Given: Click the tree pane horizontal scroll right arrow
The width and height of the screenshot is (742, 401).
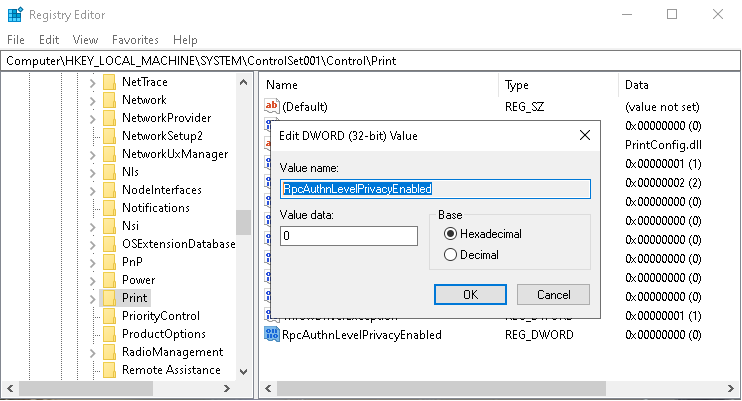Looking at the screenshot, I should coord(227,389).
